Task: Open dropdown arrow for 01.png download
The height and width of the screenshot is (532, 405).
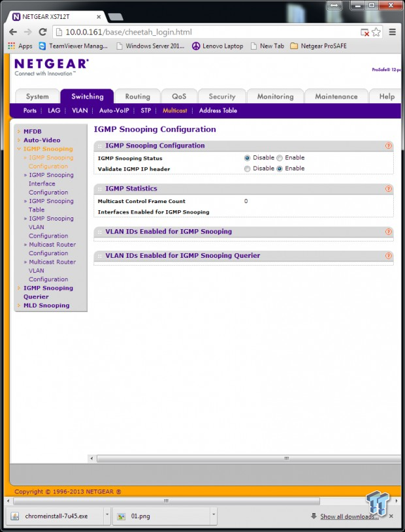Action: (x=214, y=515)
